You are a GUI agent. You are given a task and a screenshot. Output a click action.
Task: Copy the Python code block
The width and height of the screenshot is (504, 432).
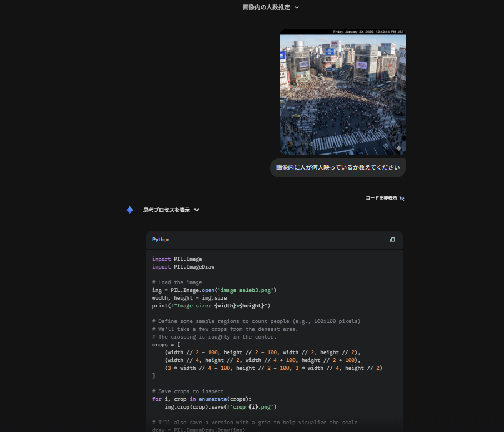click(392, 240)
